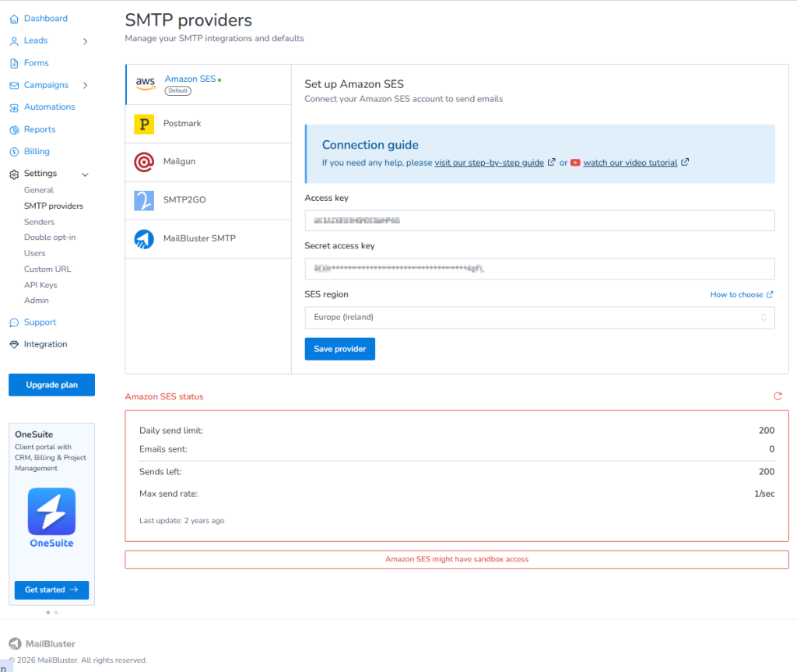
Task: Select the Amazon SES provider tab
Action: (x=209, y=84)
